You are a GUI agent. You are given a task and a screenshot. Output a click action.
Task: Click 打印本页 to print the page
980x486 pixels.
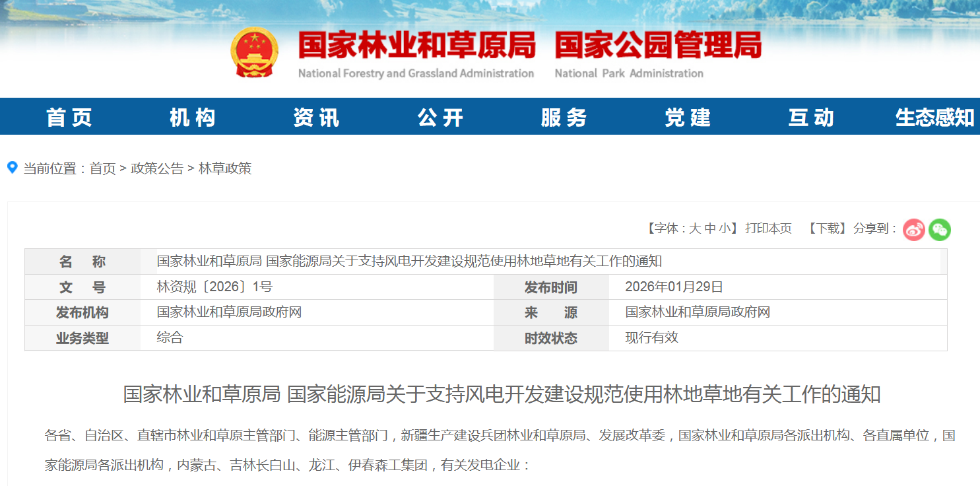coord(768,228)
